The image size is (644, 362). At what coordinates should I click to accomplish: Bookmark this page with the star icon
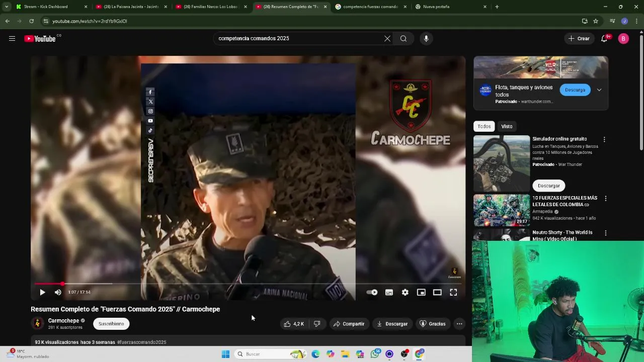(596, 21)
